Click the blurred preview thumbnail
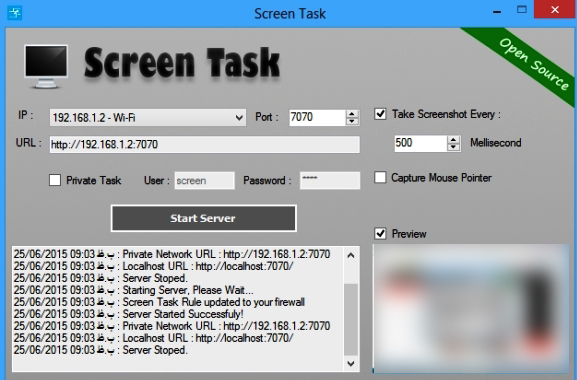This screenshot has height=380, width=577. tap(471, 308)
